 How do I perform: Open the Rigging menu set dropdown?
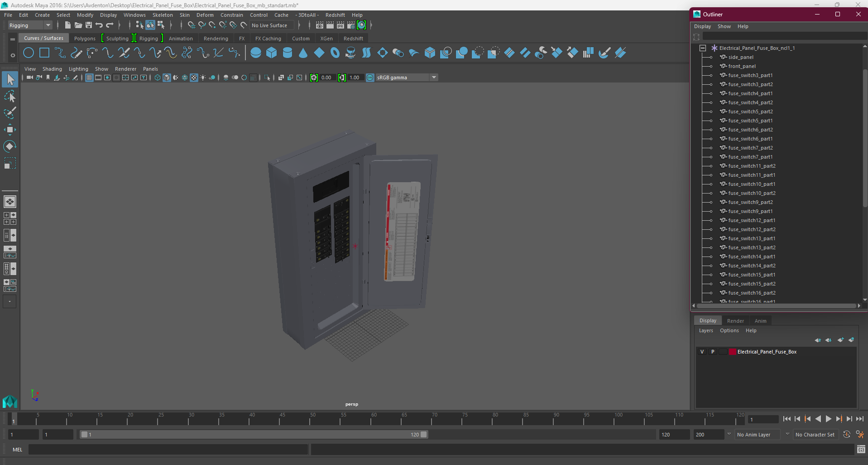[30, 25]
